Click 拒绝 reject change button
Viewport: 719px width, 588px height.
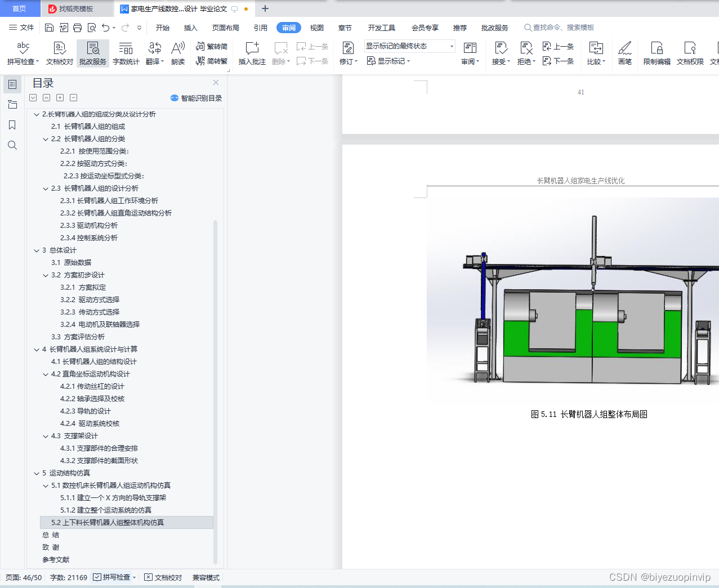pos(526,53)
